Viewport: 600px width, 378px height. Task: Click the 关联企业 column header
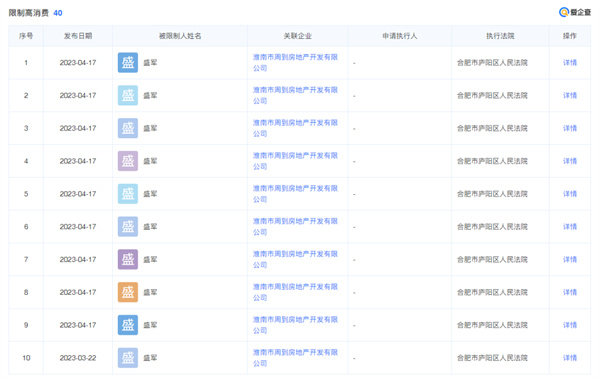pos(298,36)
